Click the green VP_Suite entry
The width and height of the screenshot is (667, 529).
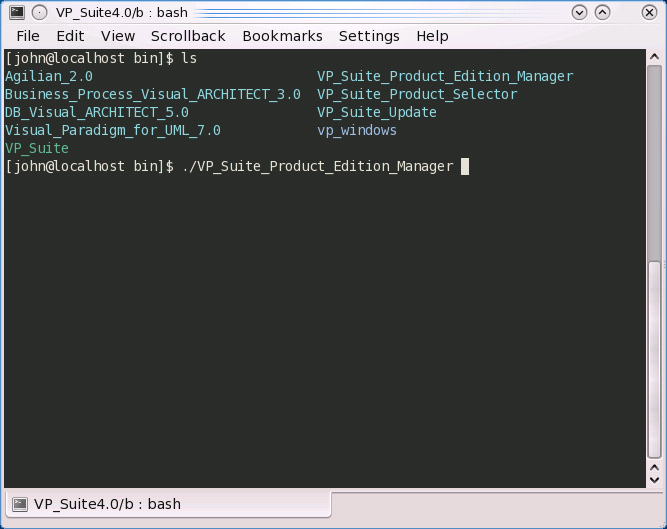click(37, 148)
